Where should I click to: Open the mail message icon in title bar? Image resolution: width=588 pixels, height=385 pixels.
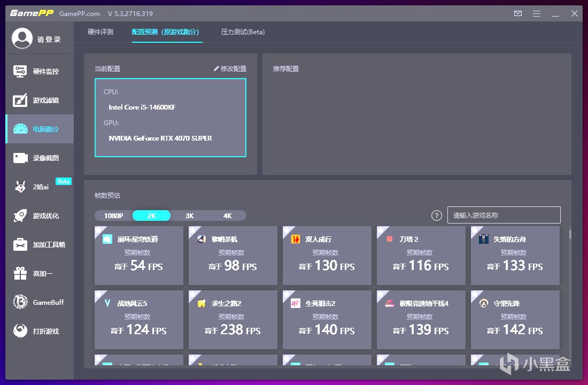tap(518, 13)
